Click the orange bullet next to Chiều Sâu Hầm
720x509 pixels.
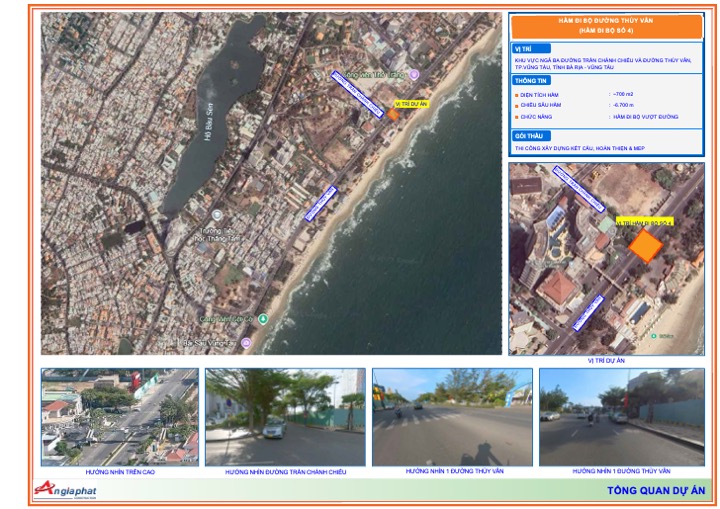pos(517,104)
